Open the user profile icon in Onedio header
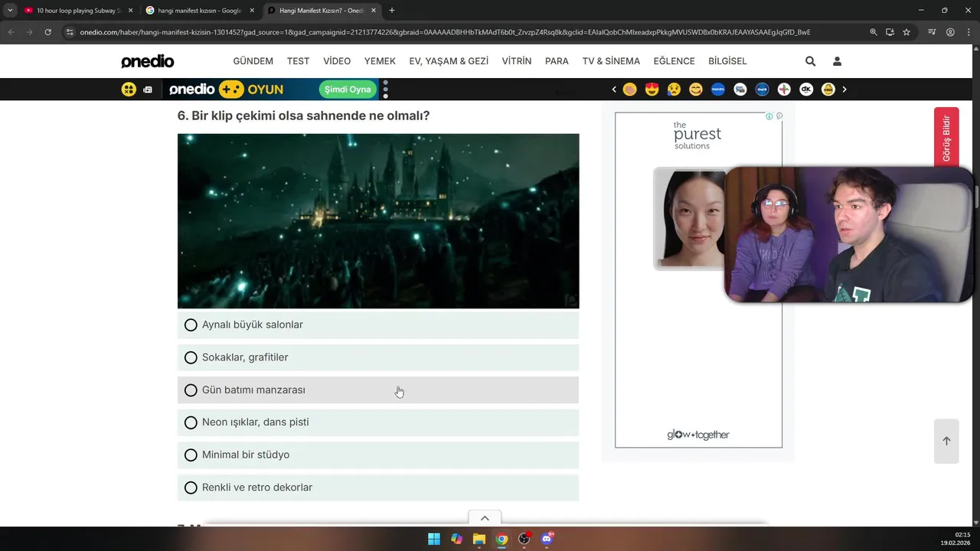Viewport: 980px width, 551px height. pyautogui.click(x=837, y=61)
